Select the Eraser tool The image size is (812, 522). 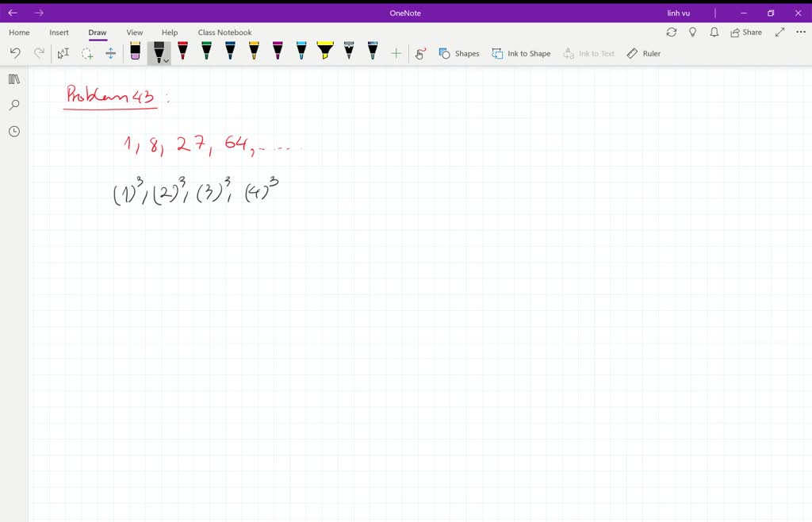click(135, 52)
